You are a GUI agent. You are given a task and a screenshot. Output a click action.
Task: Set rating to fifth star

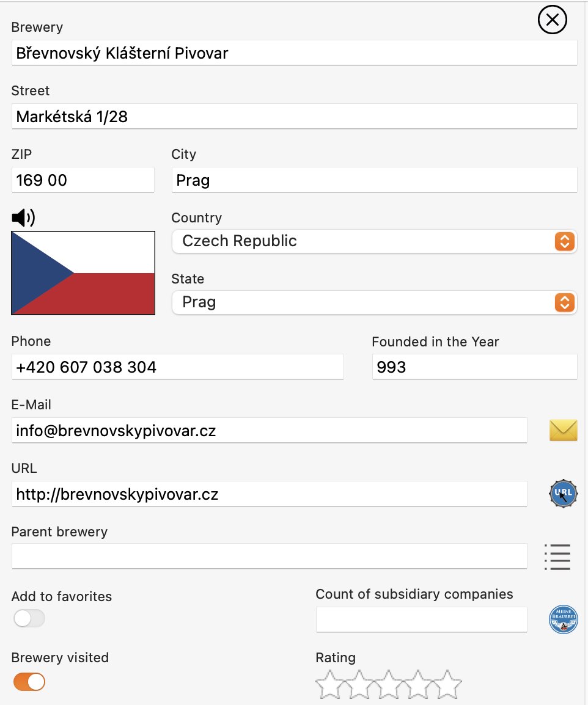(447, 684)
